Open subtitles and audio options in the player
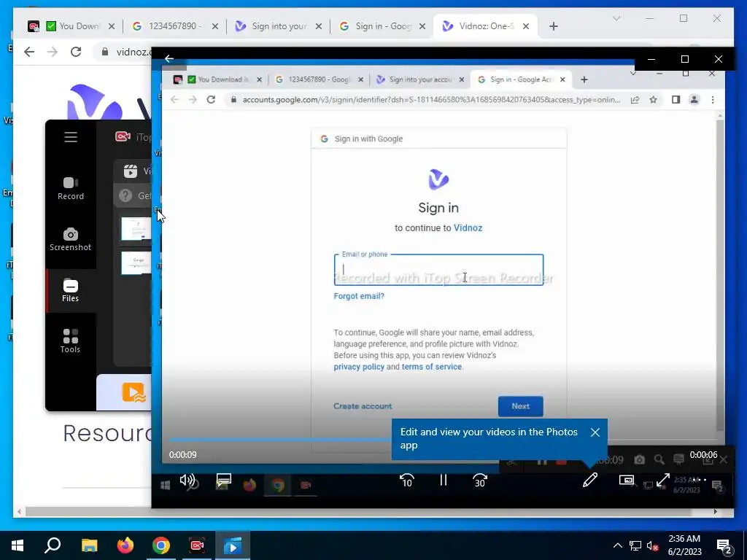The width and height of the screenshot is (747, 560). (x=223, y=480)
